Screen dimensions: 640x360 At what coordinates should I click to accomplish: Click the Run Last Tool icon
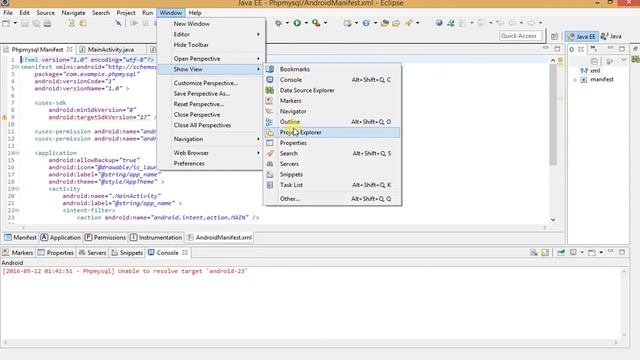point(316,23)
